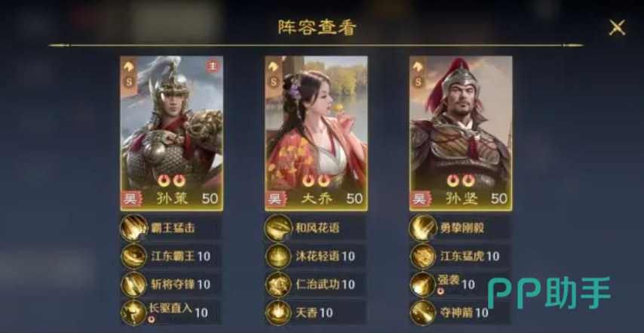Select the 沐花轻语 skill icon
This screenshot has height=333, width=644.
point(278,256)
